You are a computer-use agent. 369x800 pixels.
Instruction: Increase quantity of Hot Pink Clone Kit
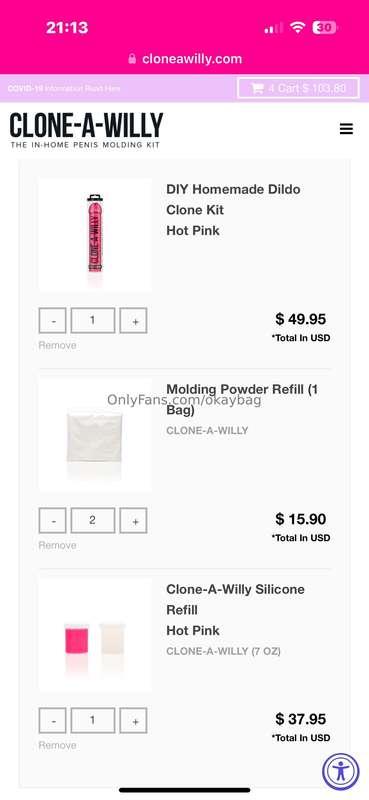(x=133, y=320)
